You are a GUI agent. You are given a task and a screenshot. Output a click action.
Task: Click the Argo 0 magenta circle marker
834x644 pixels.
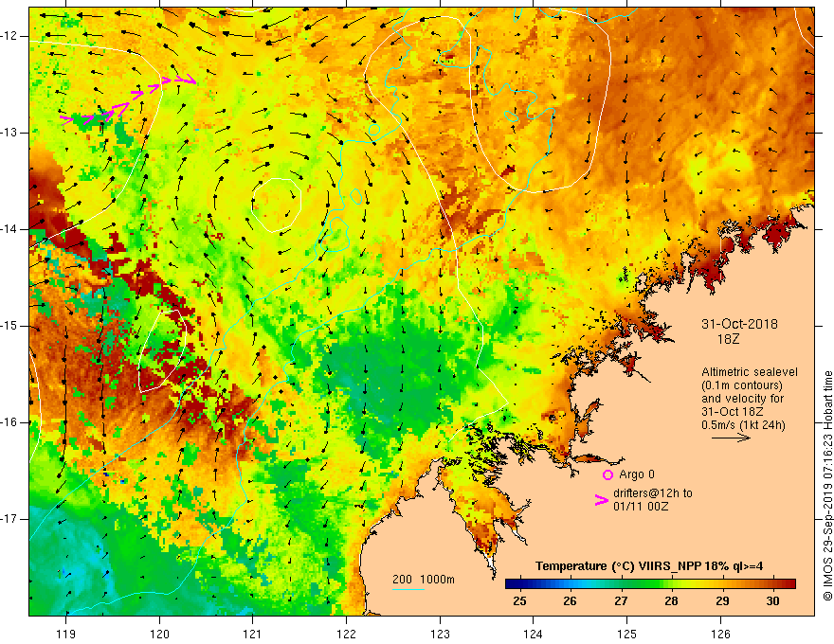pos(607,475)
